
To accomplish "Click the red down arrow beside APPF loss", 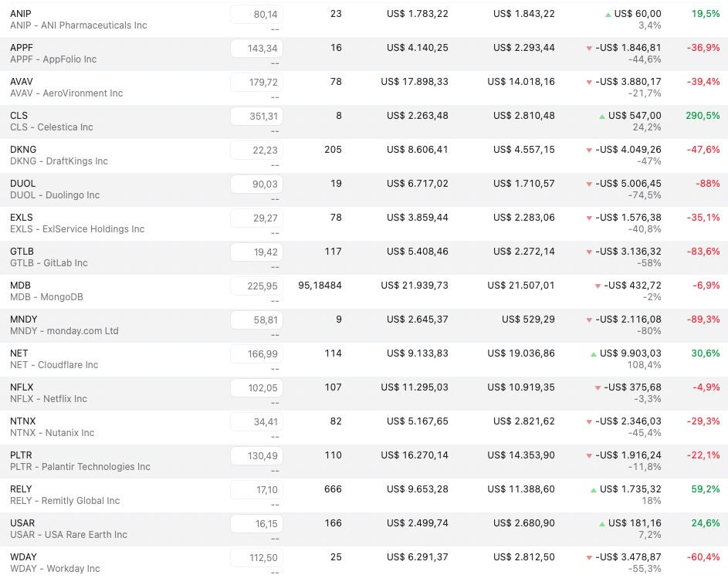I will [590, 49].
